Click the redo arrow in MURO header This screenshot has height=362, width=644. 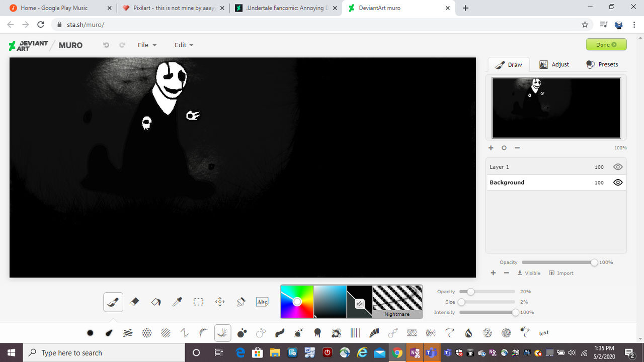coord(122,45)
